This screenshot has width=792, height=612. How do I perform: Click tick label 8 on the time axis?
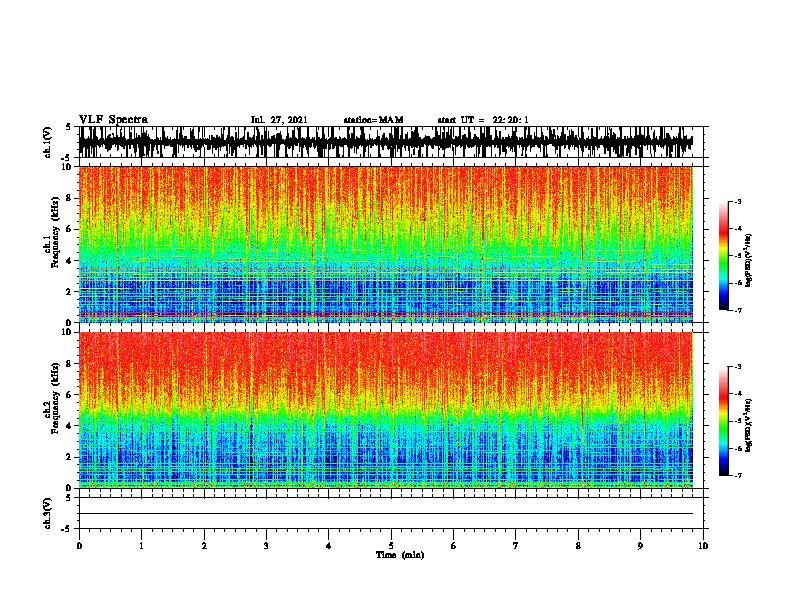(578, 546)
